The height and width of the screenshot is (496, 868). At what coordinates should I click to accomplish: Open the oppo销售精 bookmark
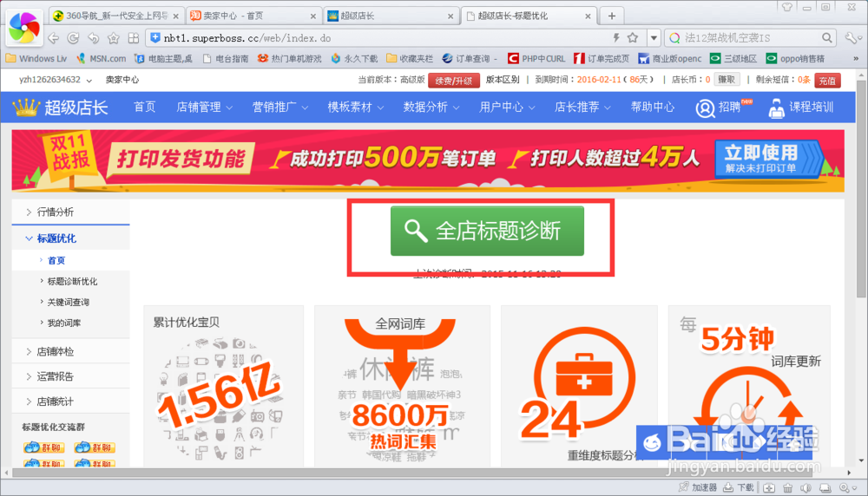(795, 59)
